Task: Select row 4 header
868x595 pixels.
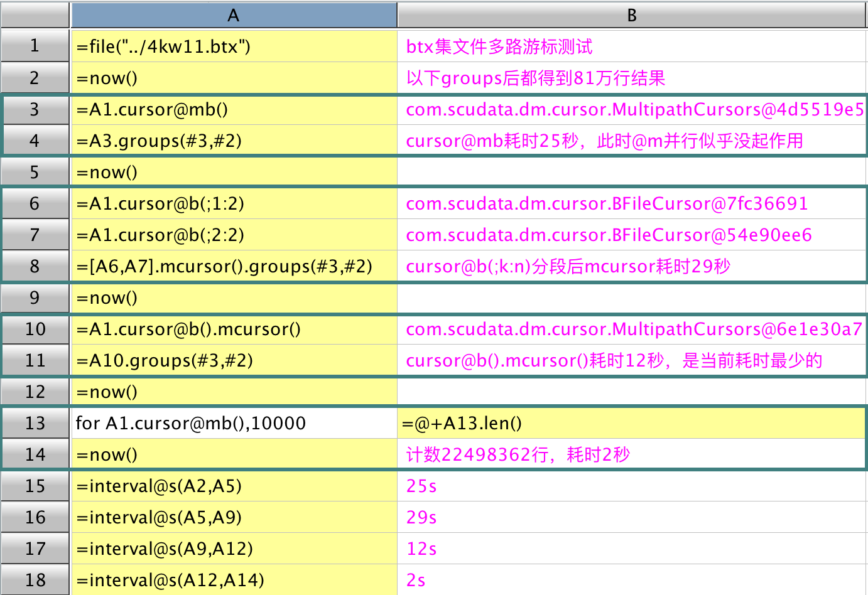Action: click(x=35, y=140)
